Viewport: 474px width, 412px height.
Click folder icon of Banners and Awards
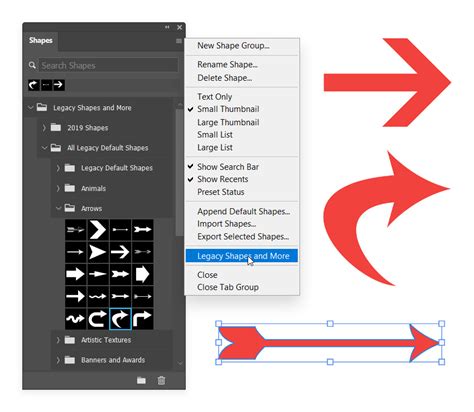pyautogui.click(x=69, y=360)
